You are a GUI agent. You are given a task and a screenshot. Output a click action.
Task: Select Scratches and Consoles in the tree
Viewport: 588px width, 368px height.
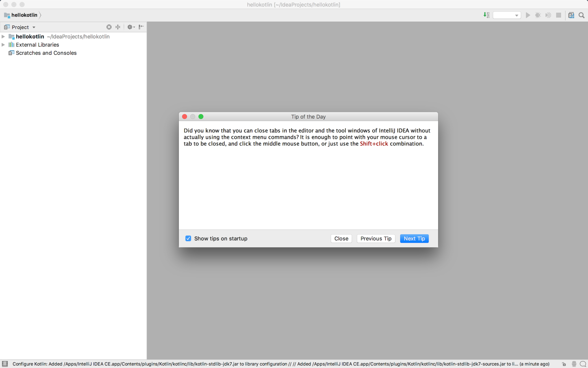pyautogui.click(x=46, y=53)
